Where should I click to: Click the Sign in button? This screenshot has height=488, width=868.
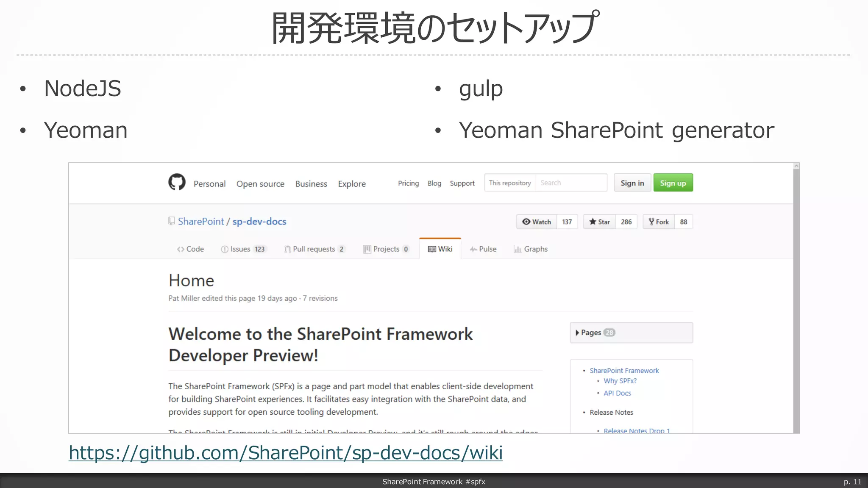tap(632, 183)
